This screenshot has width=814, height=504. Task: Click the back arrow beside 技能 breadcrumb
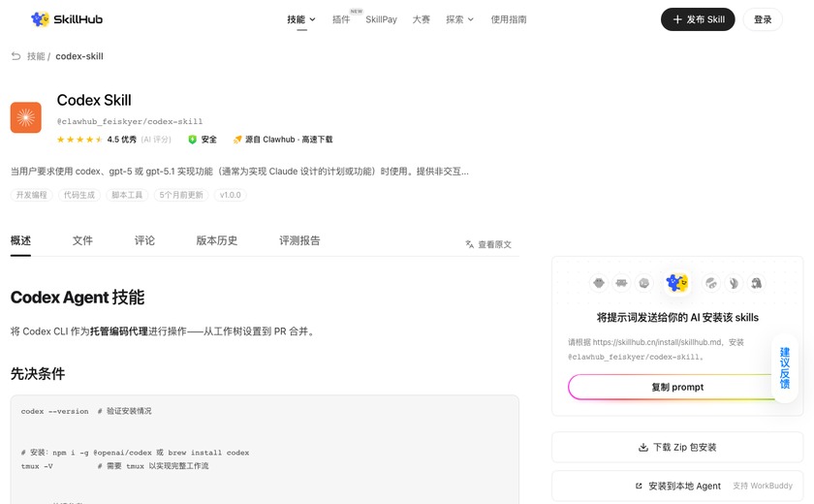[x=16, y=56]
